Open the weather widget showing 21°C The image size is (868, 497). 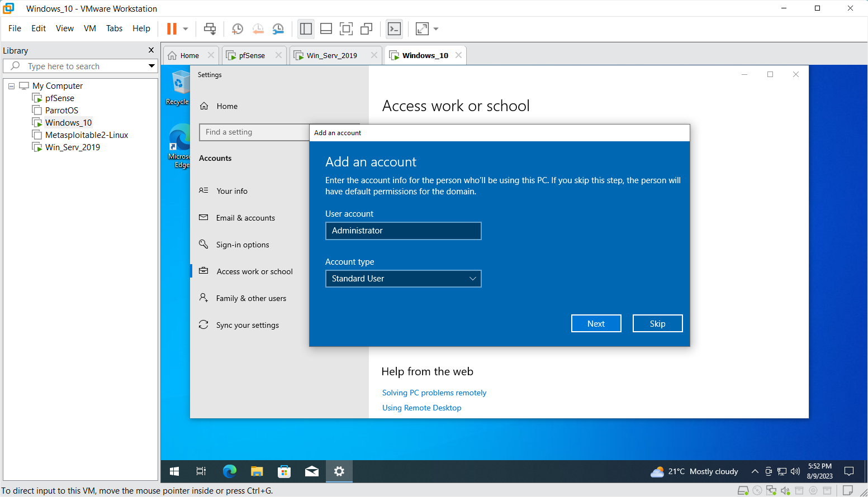[x=694, y=471]
